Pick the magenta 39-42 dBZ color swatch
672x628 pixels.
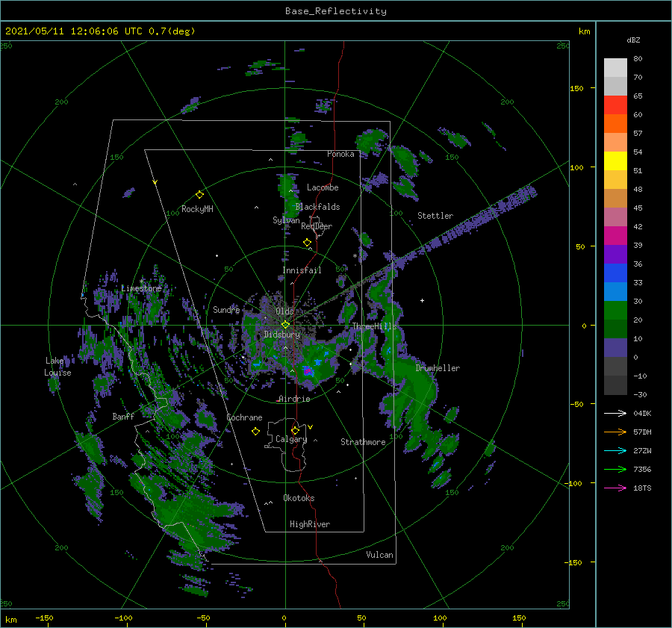(x=615, y=236)
